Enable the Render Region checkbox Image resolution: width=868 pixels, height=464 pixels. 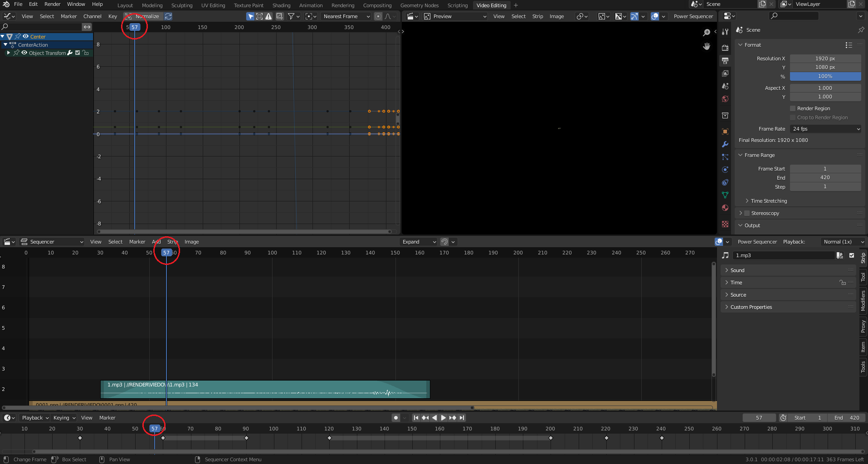tap(793, 108)
